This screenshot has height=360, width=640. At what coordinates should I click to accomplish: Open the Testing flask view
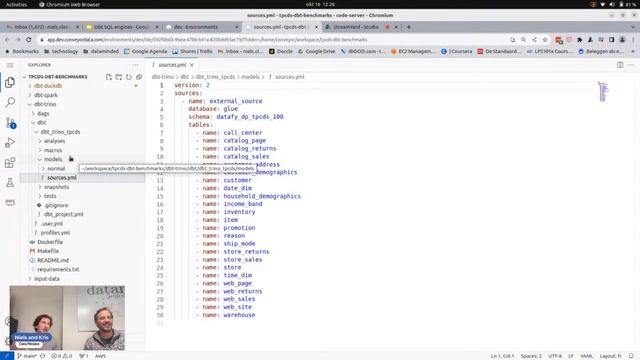point(10,182)
